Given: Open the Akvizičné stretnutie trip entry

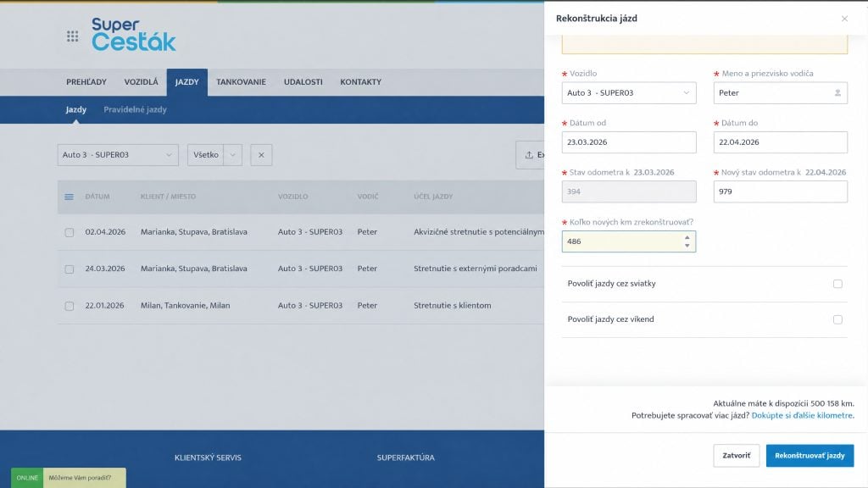Looking at the screenshot, I should [x=479, y=232].
